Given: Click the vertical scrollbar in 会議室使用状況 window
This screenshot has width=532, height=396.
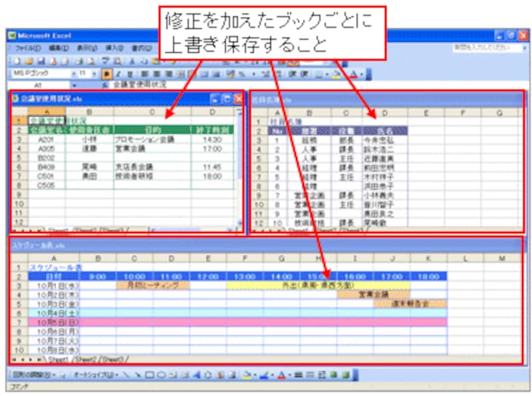Looking at the screenshot, I should (x=239, y=166).
